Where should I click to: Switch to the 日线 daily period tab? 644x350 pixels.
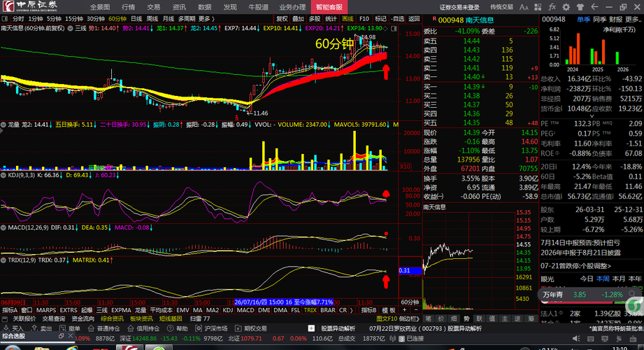tap(136, 19)
